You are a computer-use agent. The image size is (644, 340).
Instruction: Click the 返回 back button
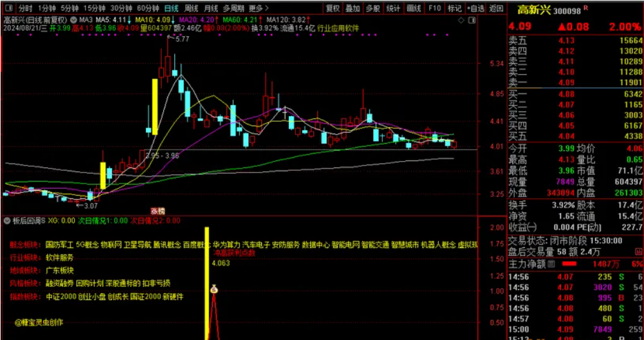click(496, 9)
